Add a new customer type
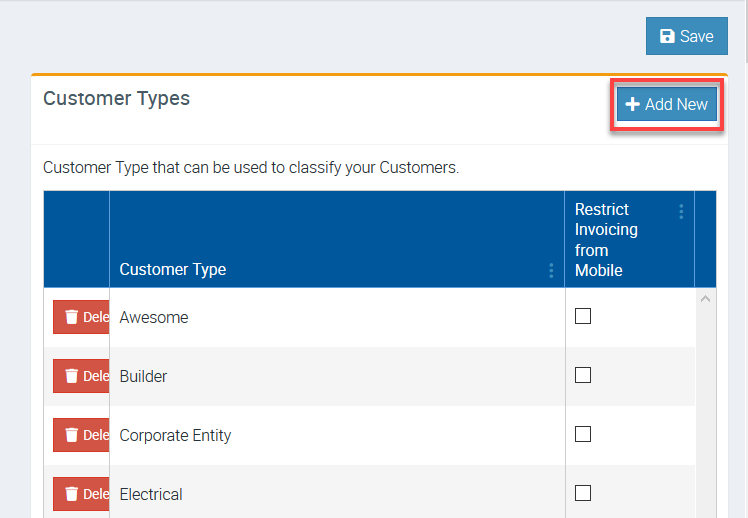Image resolution: width=748 pixels, height=518 pixels. (x=666, y=104)
